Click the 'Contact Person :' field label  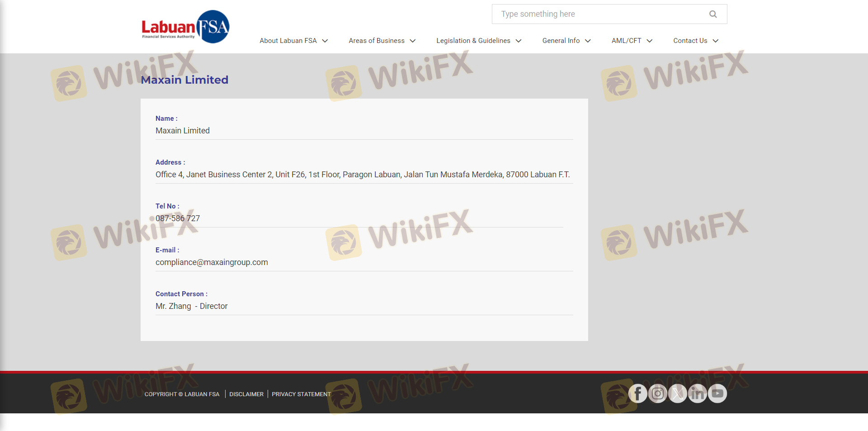coord(181,294)
